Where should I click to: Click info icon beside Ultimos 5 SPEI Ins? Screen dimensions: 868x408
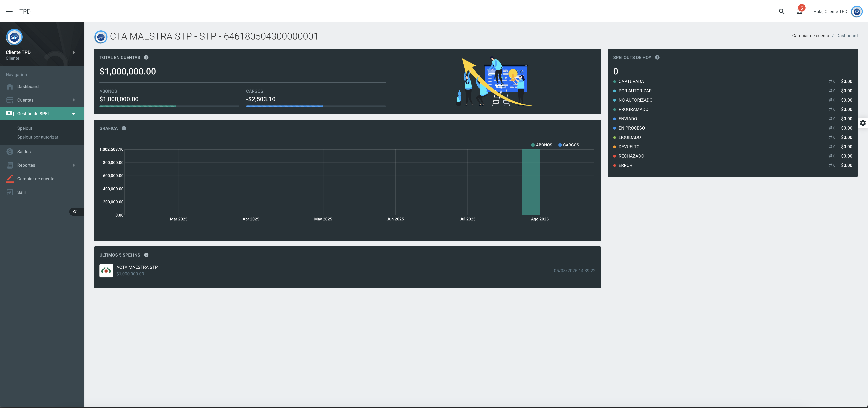coord(146,255)
